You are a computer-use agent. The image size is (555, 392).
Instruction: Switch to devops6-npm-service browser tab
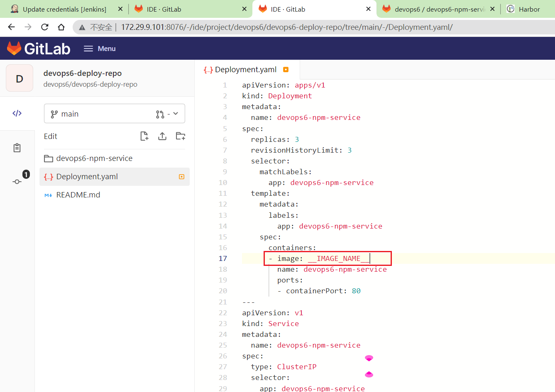pos(438,9)
